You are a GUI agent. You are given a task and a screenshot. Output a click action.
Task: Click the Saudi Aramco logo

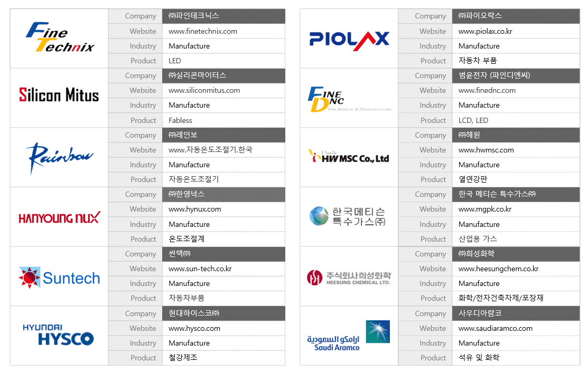349,336
